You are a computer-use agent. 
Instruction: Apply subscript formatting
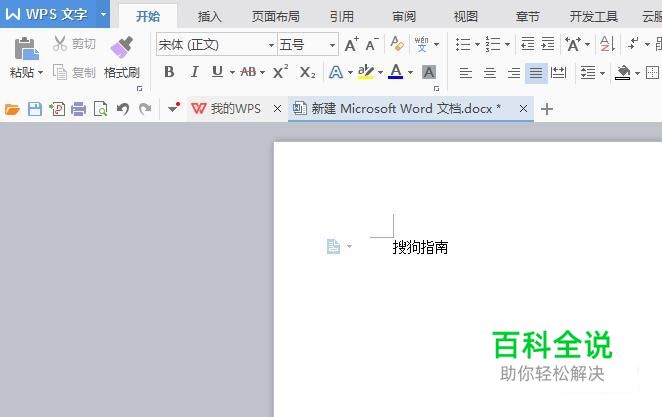[x=307, y=73]
